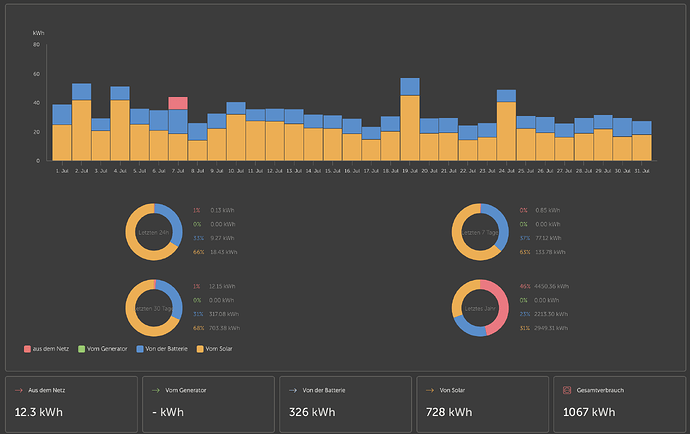
Task: Open the 'Von der Batterie' 326 kWh card
Action: tap(345, 404)
